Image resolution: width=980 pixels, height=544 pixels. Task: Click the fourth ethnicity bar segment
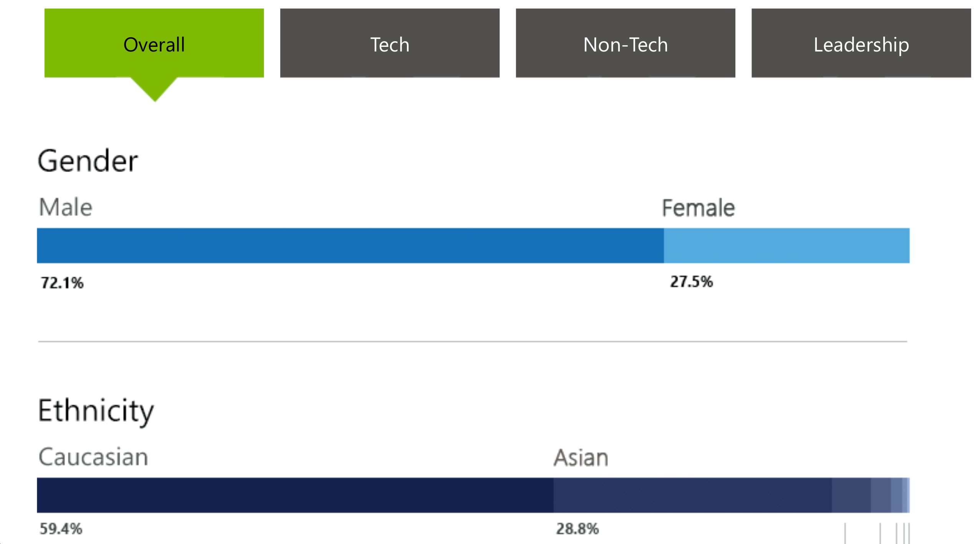[881, 495]
